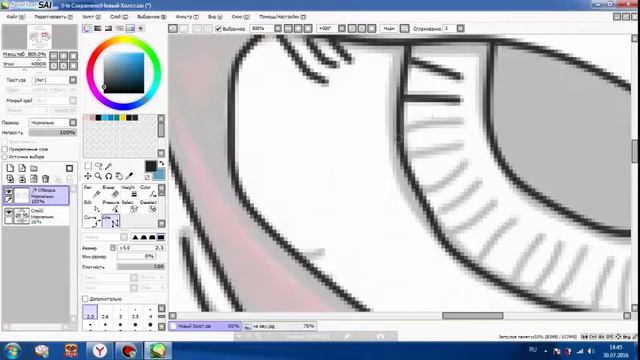Select the Move tool
The image size is (640, 360).
coord(88,176)
